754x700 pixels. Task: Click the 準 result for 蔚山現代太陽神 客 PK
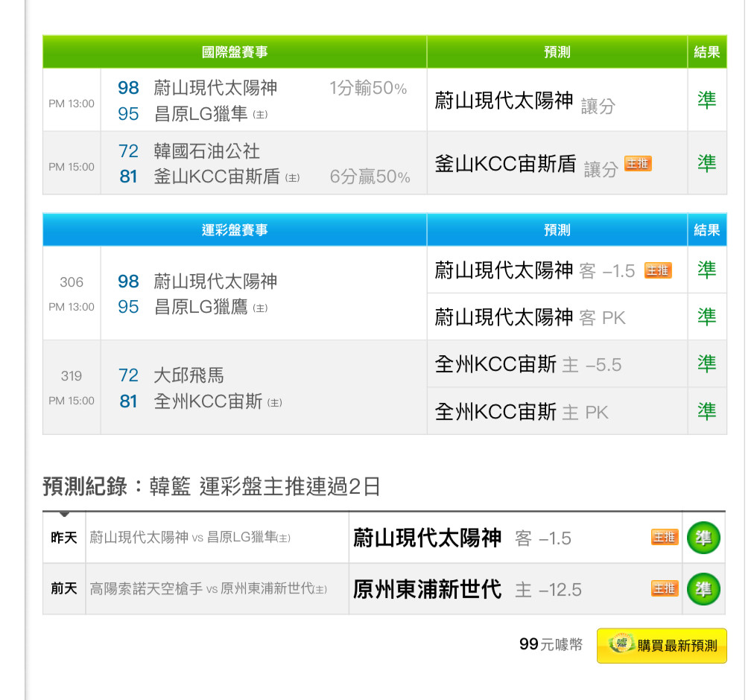coord(707,316)
